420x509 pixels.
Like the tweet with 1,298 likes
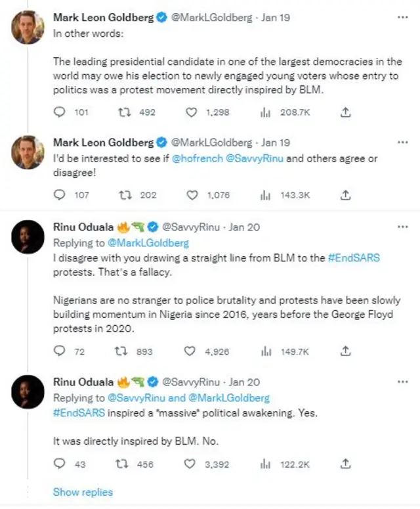[192, 112]
